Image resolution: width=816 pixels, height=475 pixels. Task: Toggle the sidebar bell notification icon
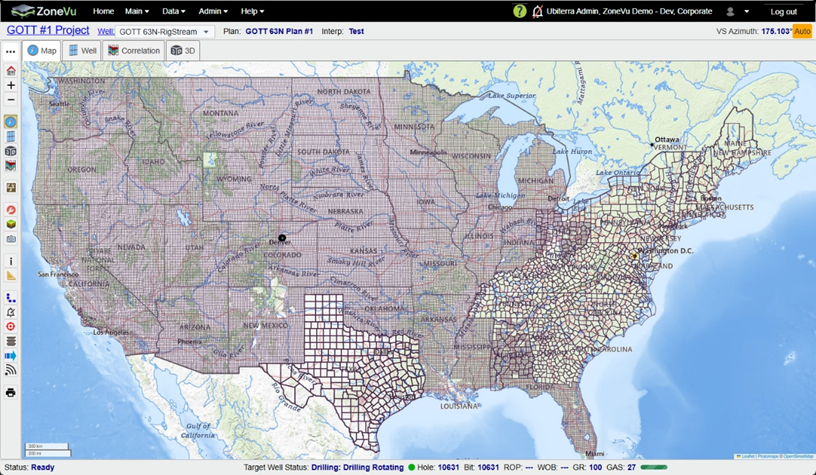point(10,312)
